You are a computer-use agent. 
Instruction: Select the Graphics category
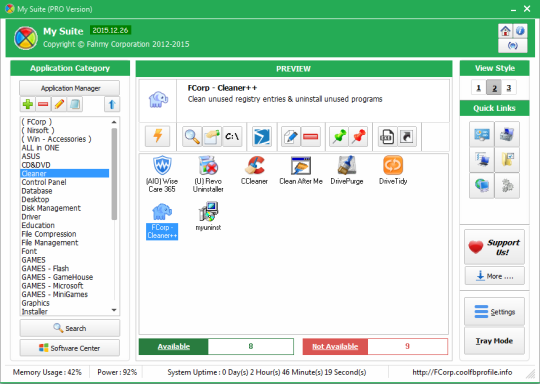[35, 303]
